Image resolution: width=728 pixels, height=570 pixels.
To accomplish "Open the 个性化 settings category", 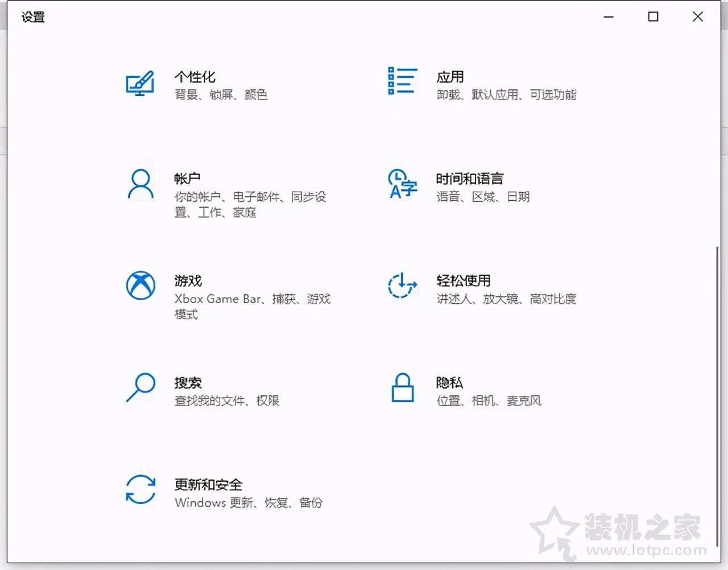I will pos(195,77).
